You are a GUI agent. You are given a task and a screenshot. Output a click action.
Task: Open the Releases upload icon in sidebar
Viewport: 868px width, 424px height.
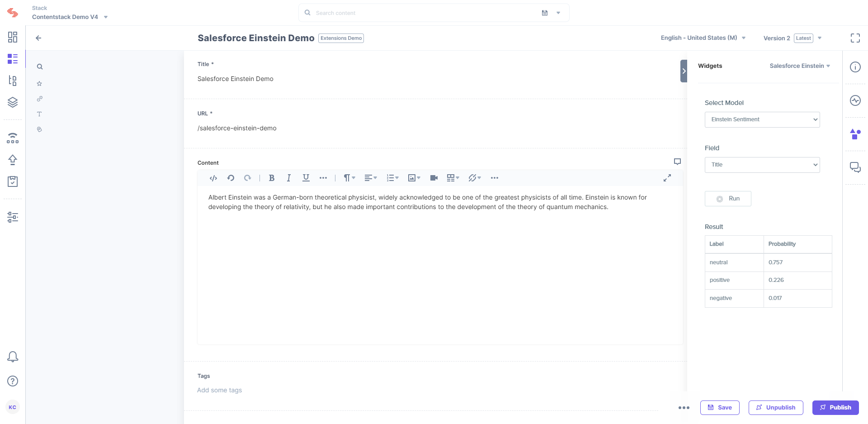13,160
